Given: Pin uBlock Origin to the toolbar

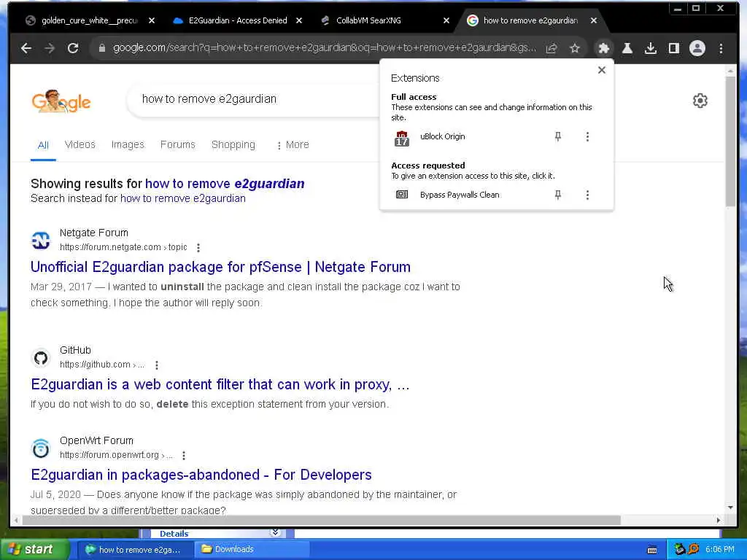Looking at the screenshot, I should pos(558,136).
